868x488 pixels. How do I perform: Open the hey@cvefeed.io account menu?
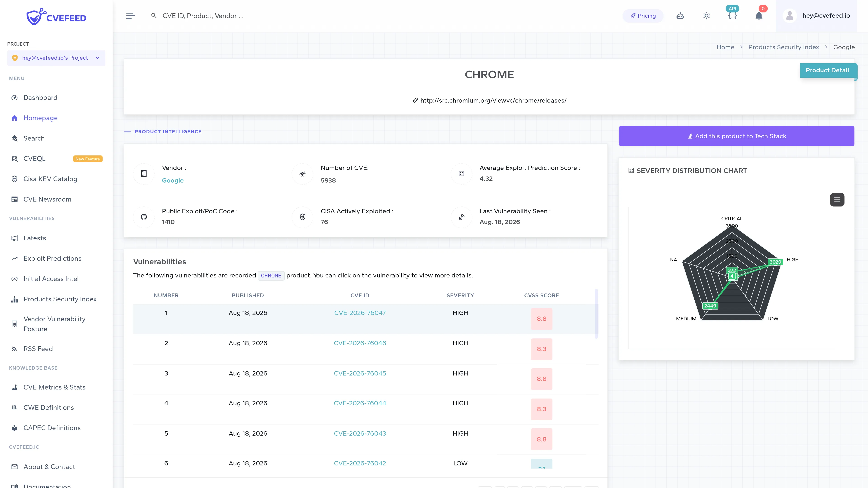[x=816, y=16]
